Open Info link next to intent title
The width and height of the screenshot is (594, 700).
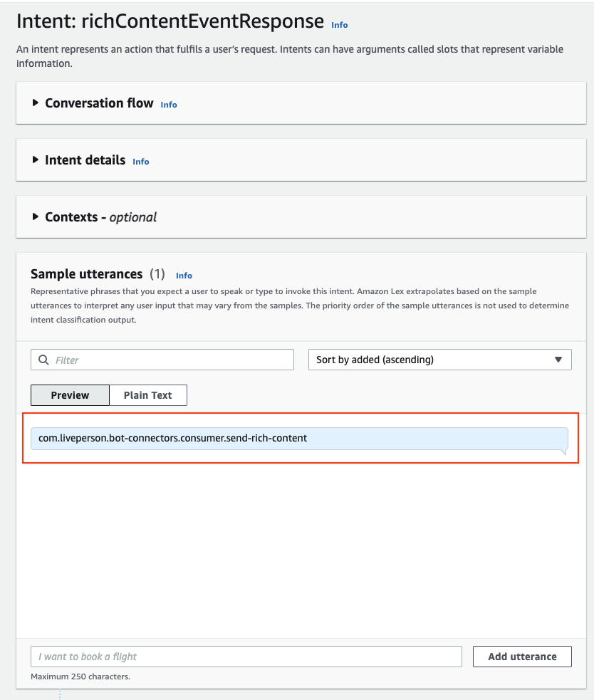tap(340, 25)
